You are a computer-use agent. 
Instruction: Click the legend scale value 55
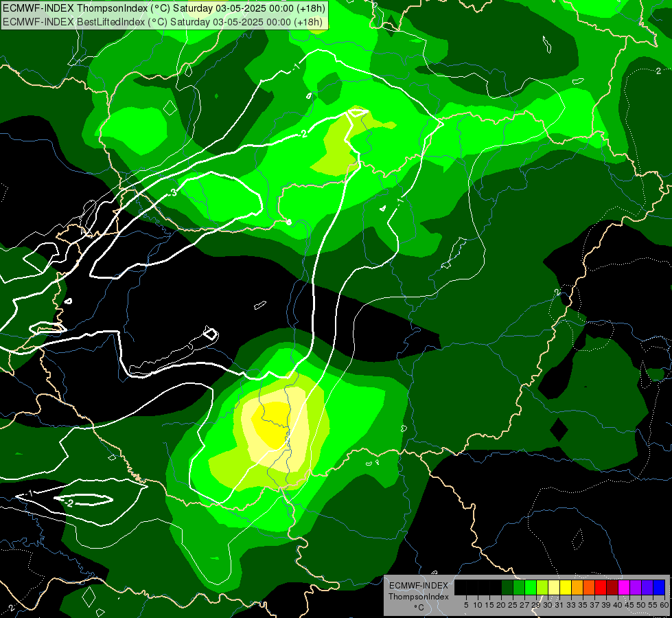(x=653, y=605)
